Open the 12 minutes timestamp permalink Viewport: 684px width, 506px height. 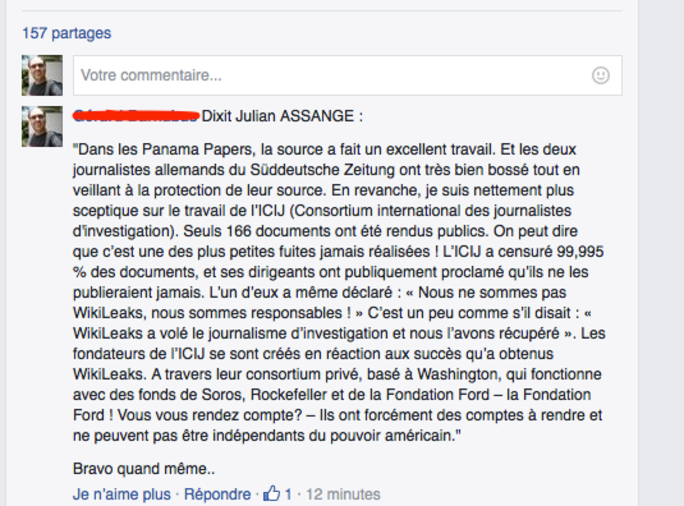[343, 494]
